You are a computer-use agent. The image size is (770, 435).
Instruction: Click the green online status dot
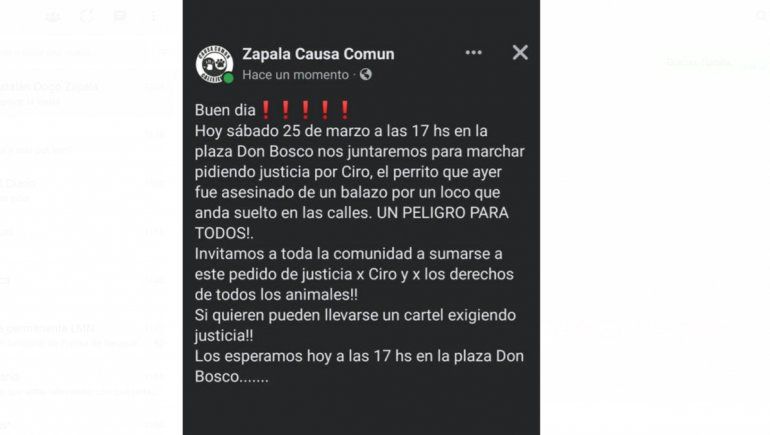tap(228, 78)
